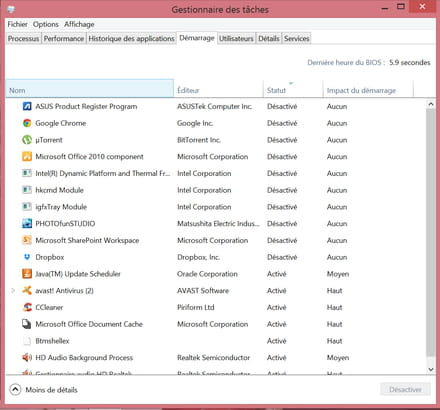Click 'AVAST Software' publisher cell
Screen dimensions: 440x410
click(203, 291)
